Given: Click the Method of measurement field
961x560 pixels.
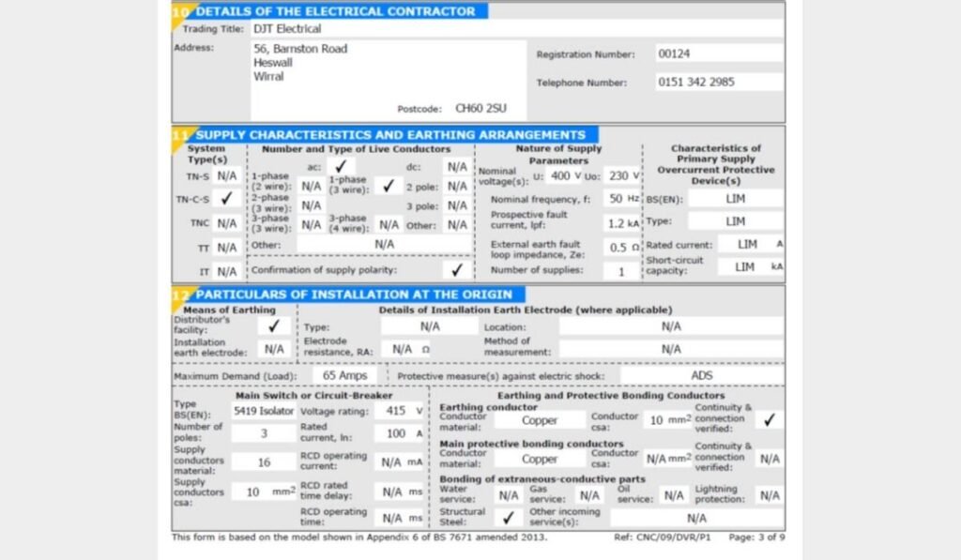Looking at the screenshot, I should point(671,349).
